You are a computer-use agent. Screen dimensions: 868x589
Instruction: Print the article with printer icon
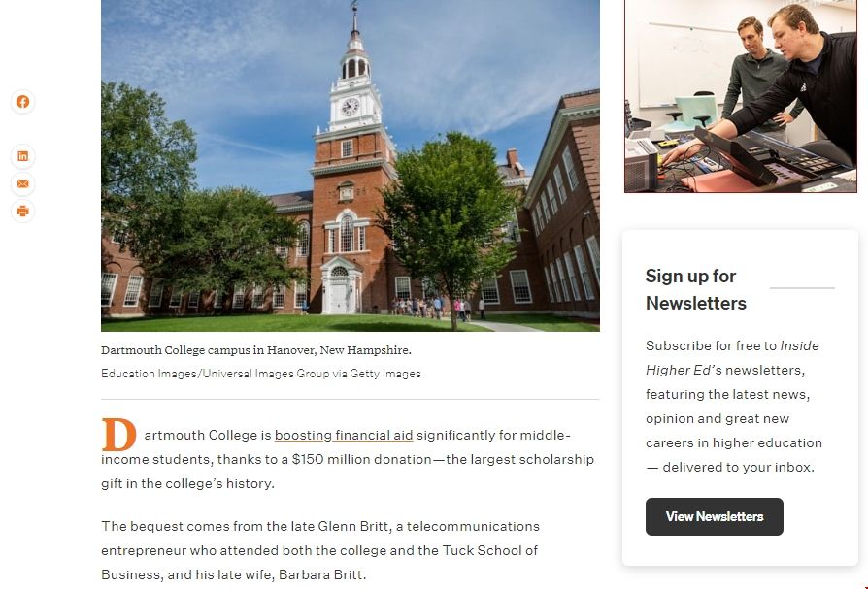22,211
